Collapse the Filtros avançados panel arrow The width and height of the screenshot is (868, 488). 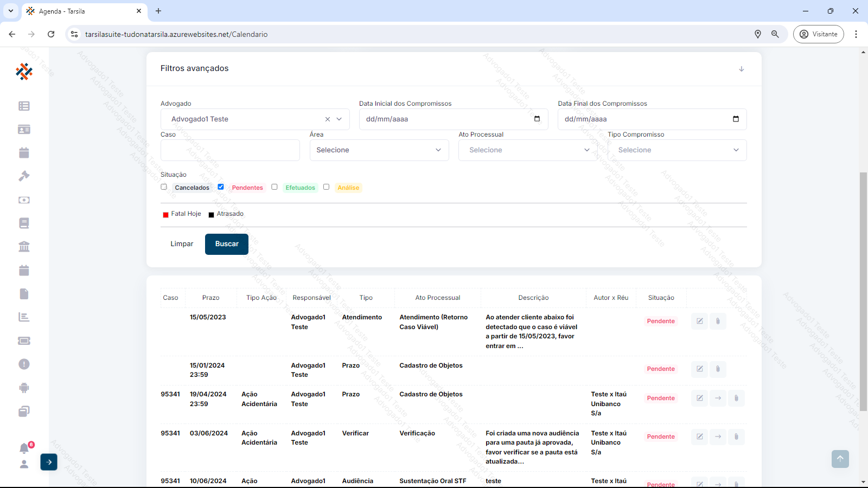pyautogui.click(x=741, y=69)
